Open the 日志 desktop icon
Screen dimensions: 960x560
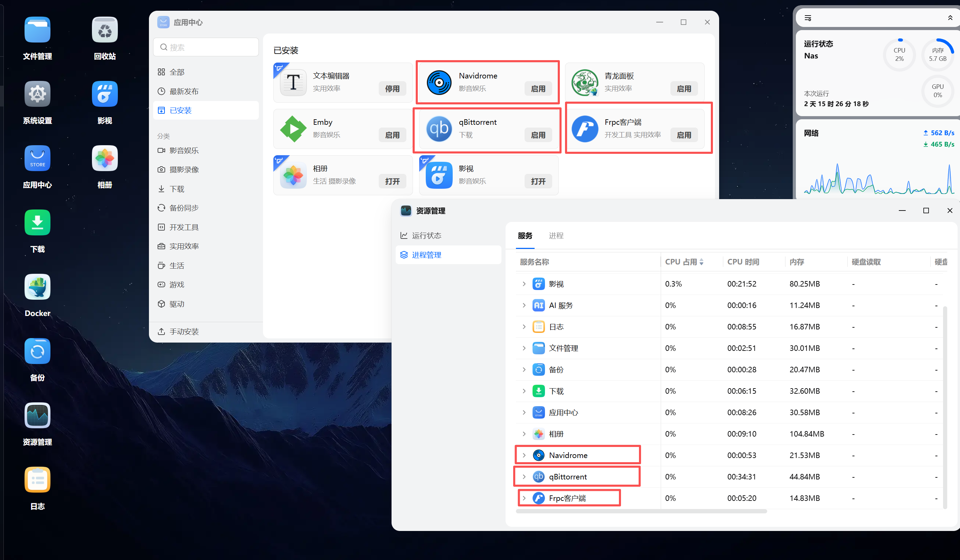37,479
